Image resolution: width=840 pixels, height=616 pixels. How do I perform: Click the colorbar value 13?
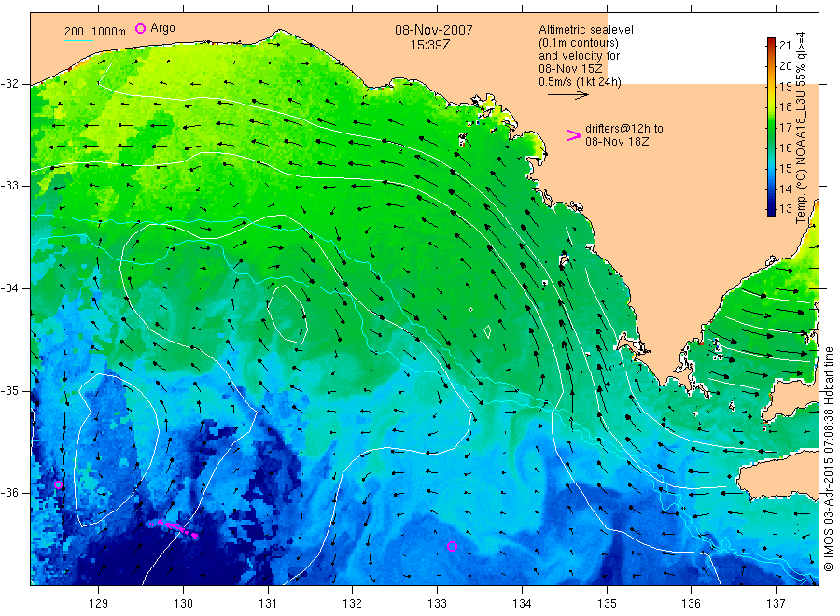[x=785, y=209]
